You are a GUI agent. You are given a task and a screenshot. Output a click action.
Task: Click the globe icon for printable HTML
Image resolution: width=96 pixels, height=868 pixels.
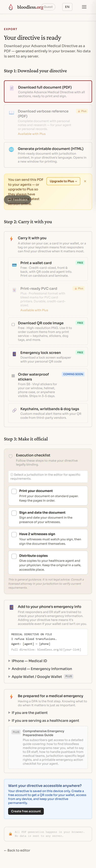[11, 149]
